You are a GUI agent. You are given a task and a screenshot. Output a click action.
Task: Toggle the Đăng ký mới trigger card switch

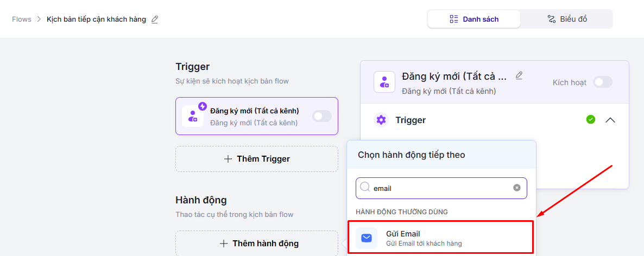tap(321, 116)
